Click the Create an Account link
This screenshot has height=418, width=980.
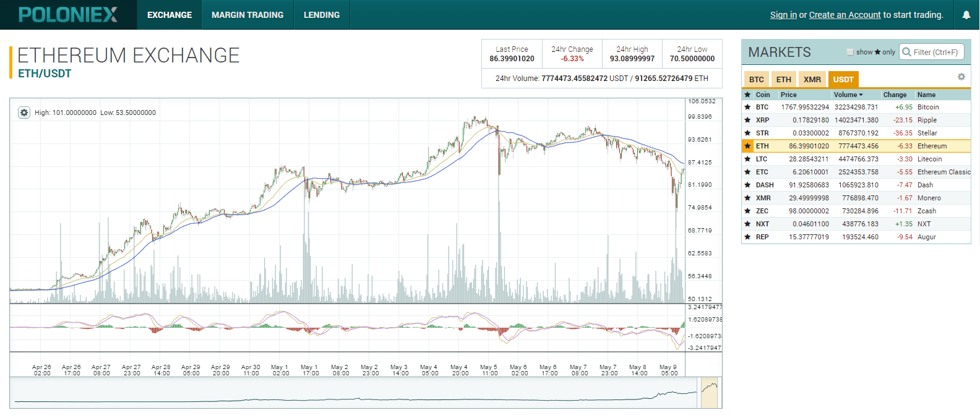tap(845, 15)
